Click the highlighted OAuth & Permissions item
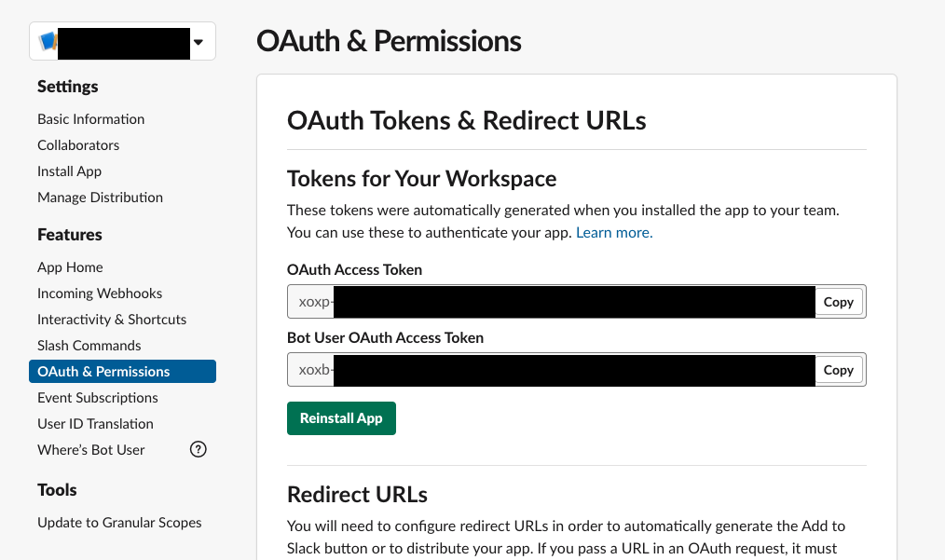 pyautogui.click(x=122, y=372)
